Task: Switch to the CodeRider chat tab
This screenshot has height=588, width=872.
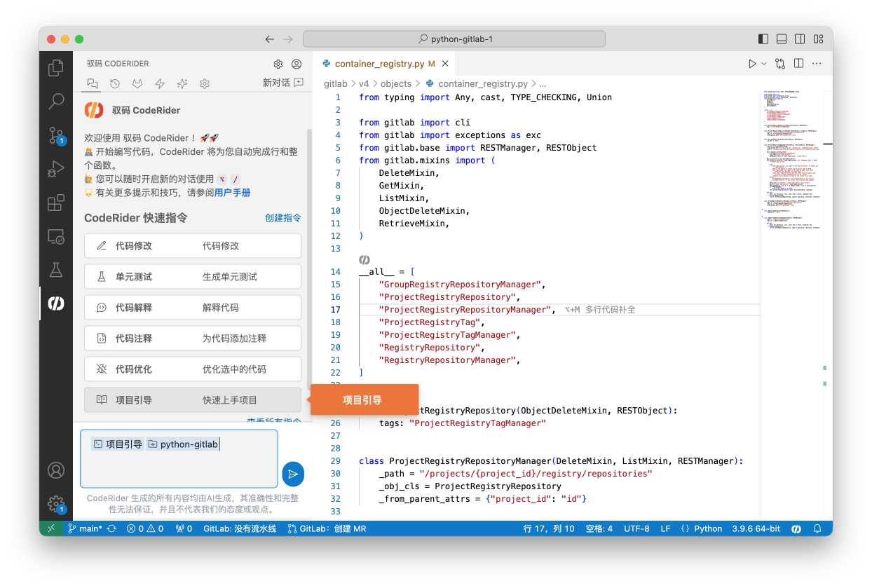Action: pos(92,83)
